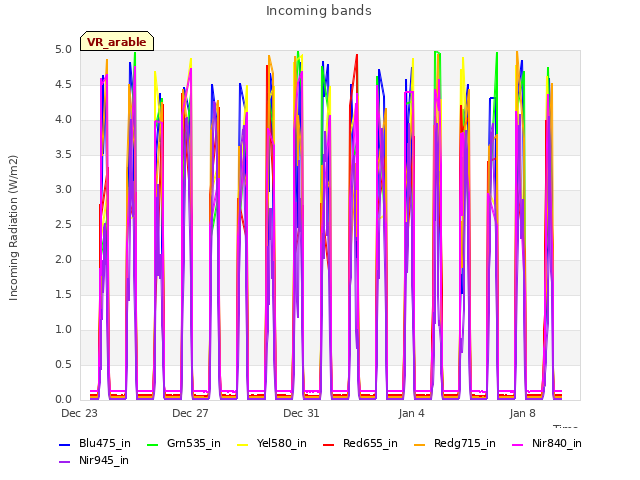
Task: Toggle the Nir840_in series label
Action: pyautogui.click(x=557, y=443)
